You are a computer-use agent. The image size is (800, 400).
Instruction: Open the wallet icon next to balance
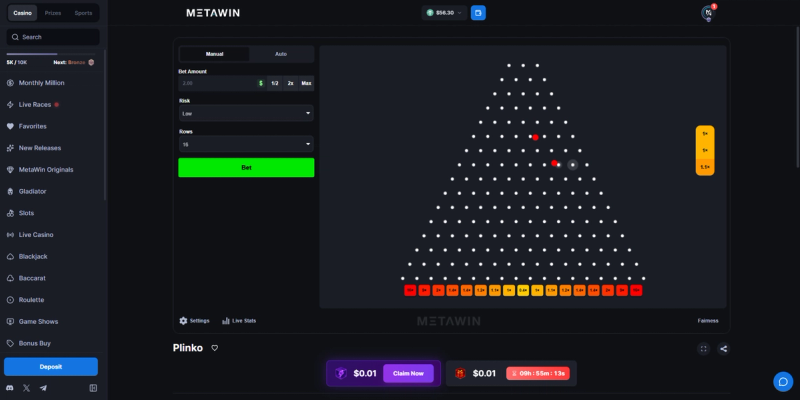(x=478, y=13)
